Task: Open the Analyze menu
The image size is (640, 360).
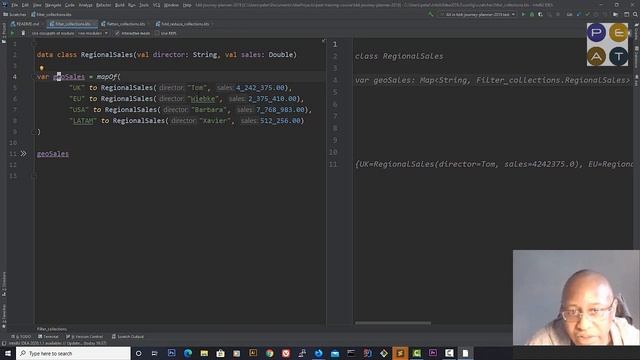Action: tap(85, 5)
